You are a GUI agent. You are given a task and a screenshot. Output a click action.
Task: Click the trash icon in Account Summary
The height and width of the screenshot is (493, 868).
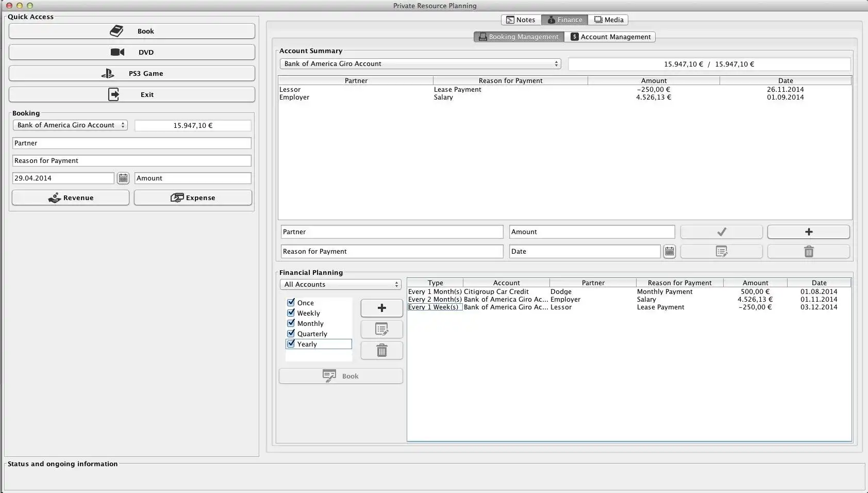coord(808,252)
